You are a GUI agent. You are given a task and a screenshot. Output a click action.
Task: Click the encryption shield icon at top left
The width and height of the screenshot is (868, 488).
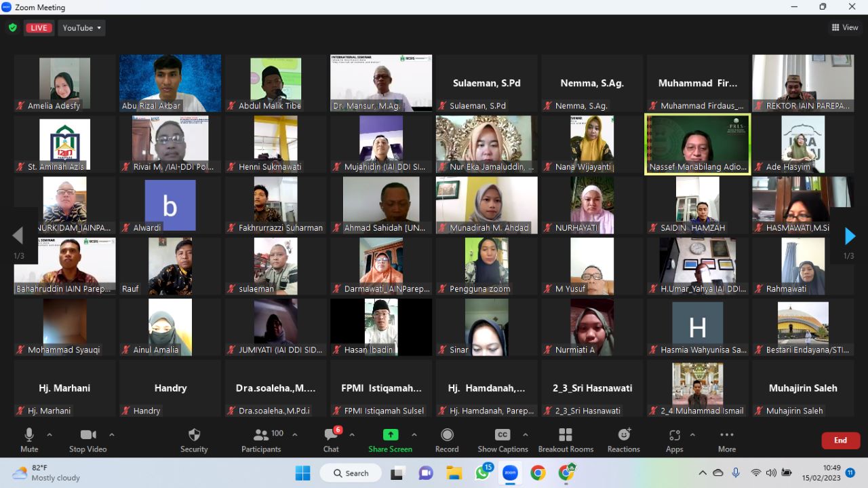(x=12, y=28)
